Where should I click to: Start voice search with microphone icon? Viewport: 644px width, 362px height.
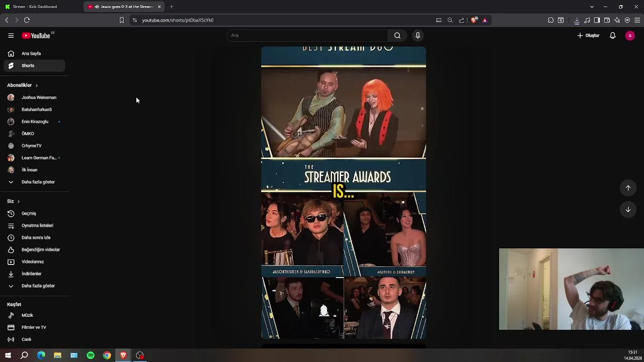pos(418,35)
